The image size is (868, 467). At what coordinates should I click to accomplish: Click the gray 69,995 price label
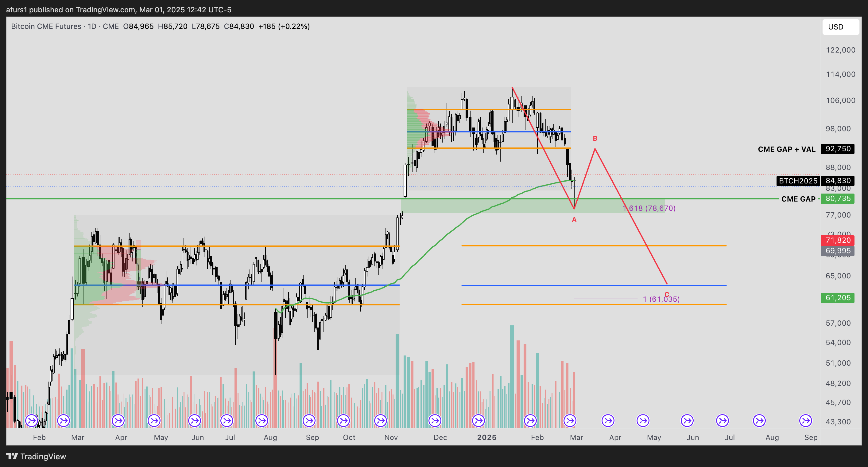click(x=838, y=250)
